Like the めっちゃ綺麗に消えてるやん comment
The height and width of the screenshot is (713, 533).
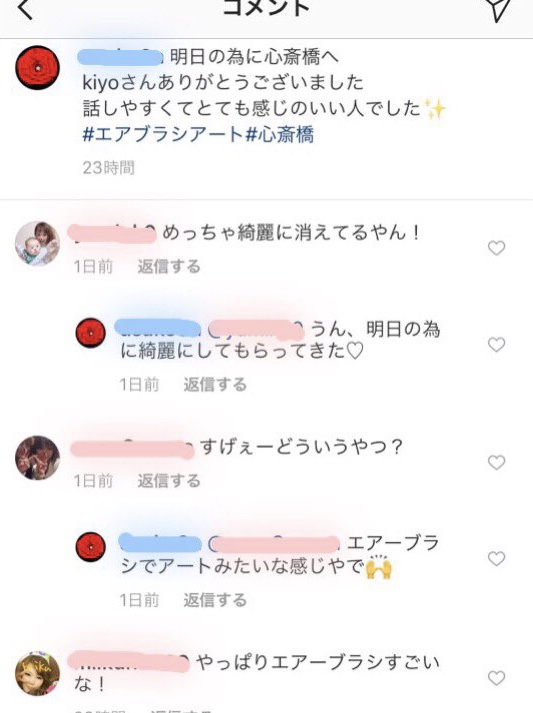pyautogui.click(x=496, y=248)
